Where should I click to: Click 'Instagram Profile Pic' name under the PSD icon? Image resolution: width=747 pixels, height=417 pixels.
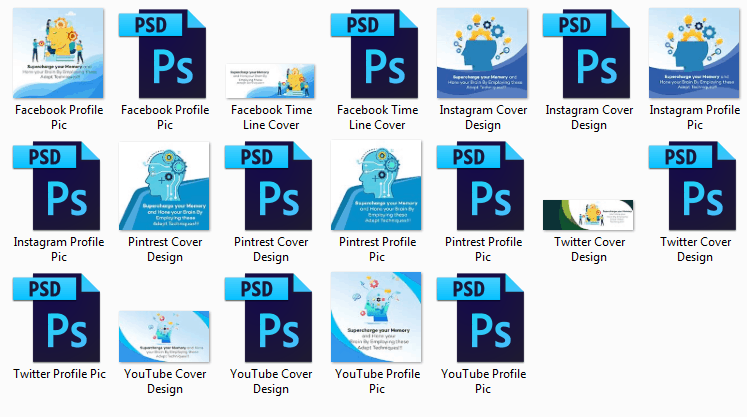point(59,249)
